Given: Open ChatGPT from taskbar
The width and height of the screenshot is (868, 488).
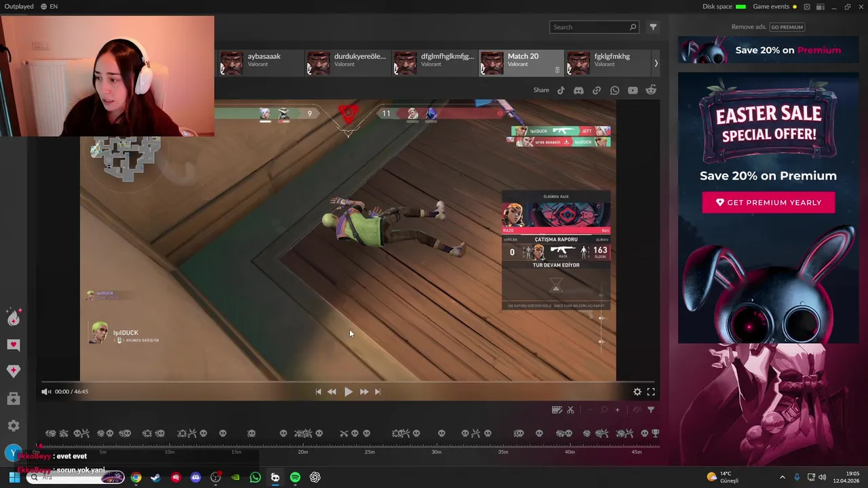Looking at the screenshot, I should click(315, 477).
